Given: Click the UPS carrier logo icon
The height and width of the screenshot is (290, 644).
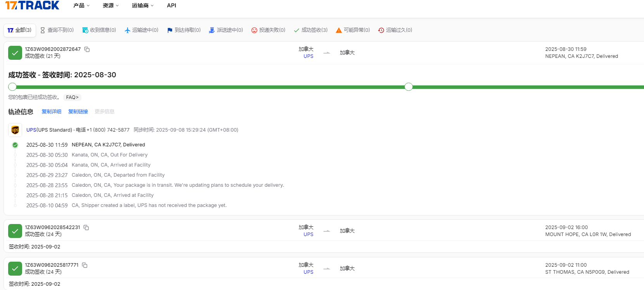Looking at the screenshot, I should [15, 130].
